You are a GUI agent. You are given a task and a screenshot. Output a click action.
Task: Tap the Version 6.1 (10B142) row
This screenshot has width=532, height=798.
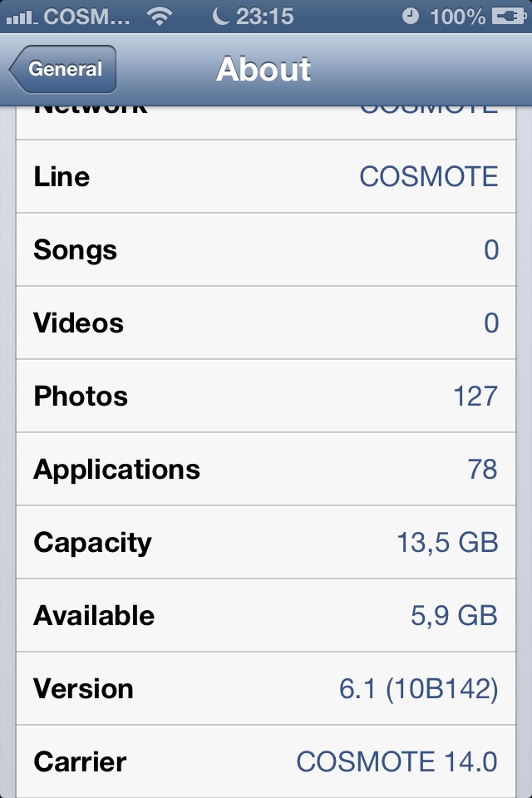click(x=266, y=688)
